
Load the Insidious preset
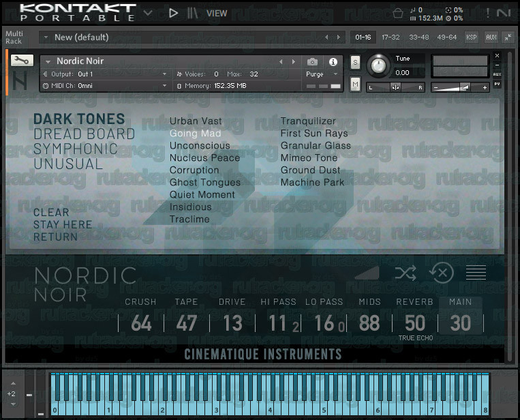pyautogui.click(x=190, y=207)
